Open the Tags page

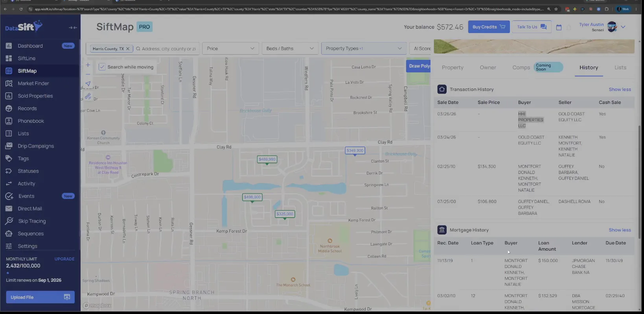point(23,159)
